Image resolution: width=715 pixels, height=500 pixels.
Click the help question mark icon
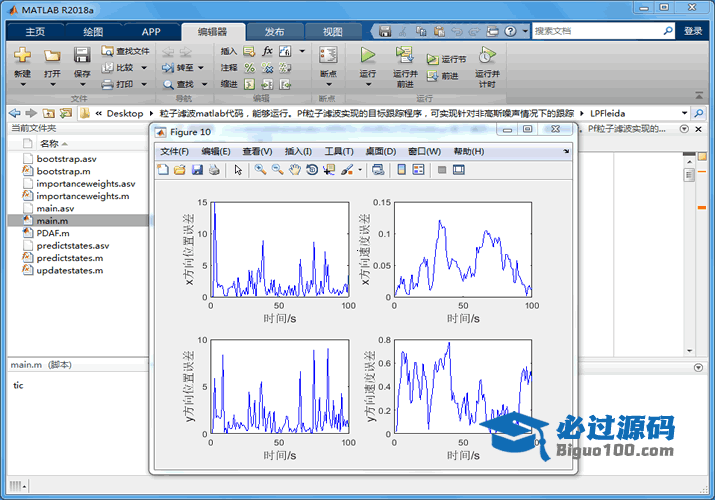point(510,31)
